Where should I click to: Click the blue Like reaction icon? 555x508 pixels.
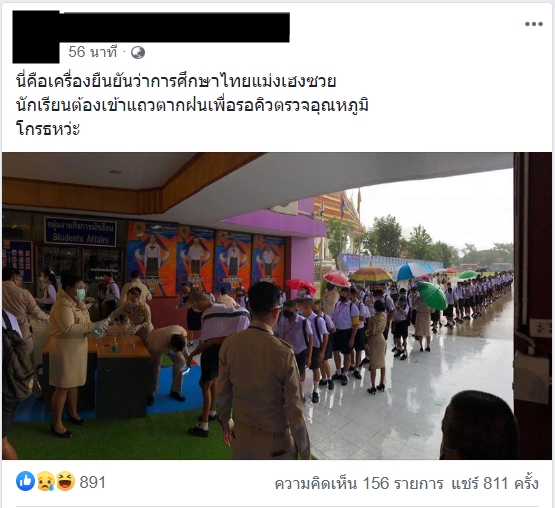coord(25,481)
